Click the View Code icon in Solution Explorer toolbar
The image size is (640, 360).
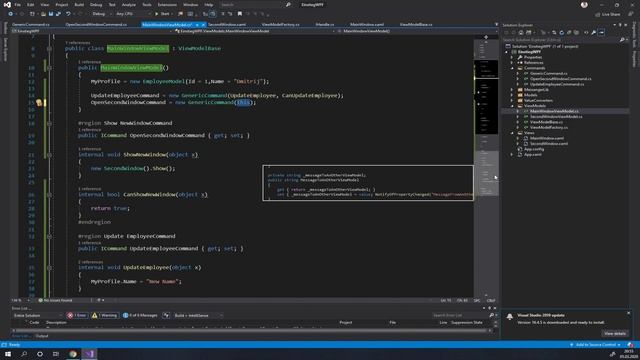coord(586,33)
